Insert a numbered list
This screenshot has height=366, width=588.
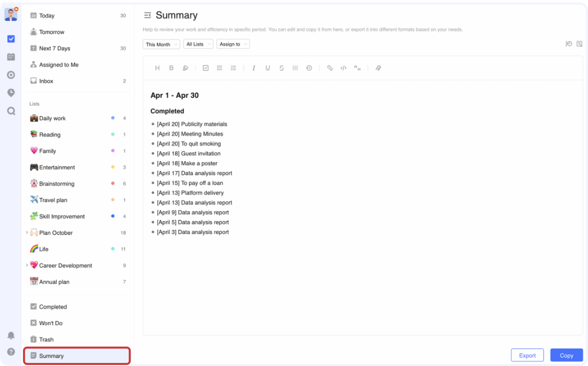(233, 68)
